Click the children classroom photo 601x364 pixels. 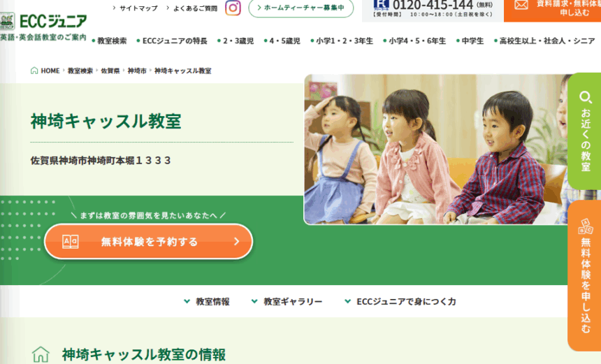(435, 150)
